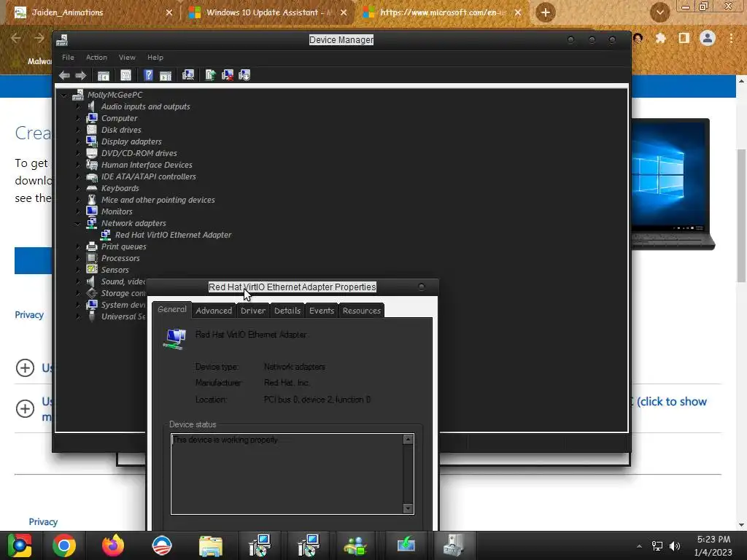Select the General tab in Properties
This screenshot has width=747, height=560.
(172, 309)
